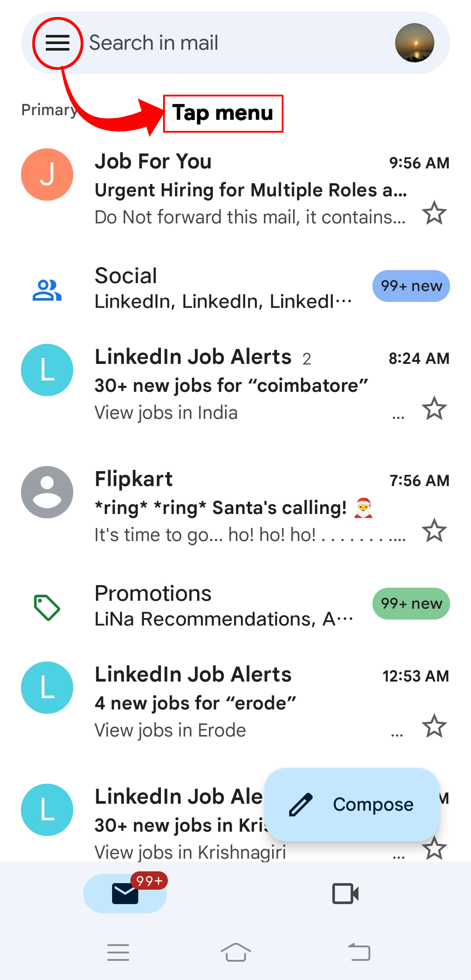Open the Meet video camera tab
The height and width of the screenshot is (980, 471).
tap(345, 893)
